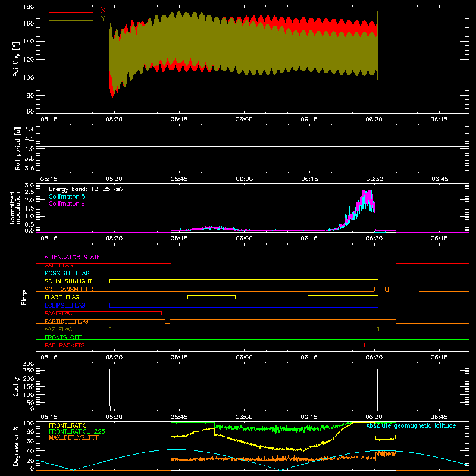Click the 100 tick on the Degrees axis
476x476 pixels.
pyautogui.click(x=29, y=424)
